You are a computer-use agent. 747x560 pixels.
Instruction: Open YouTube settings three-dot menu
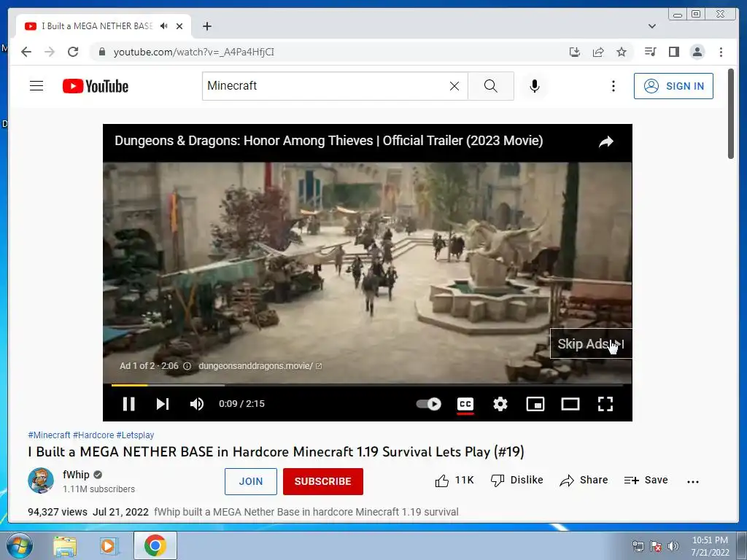613,86
